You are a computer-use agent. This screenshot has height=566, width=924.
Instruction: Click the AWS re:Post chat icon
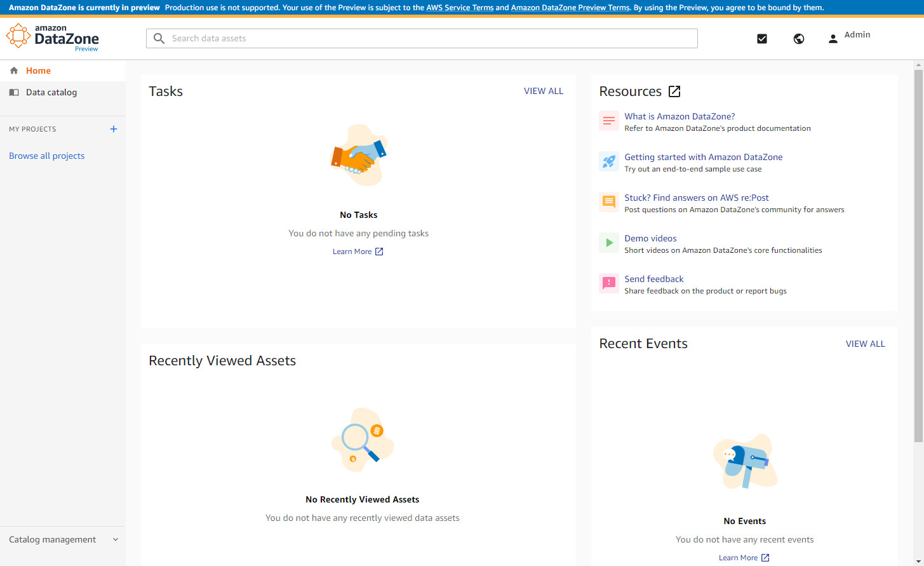[609, 202]
